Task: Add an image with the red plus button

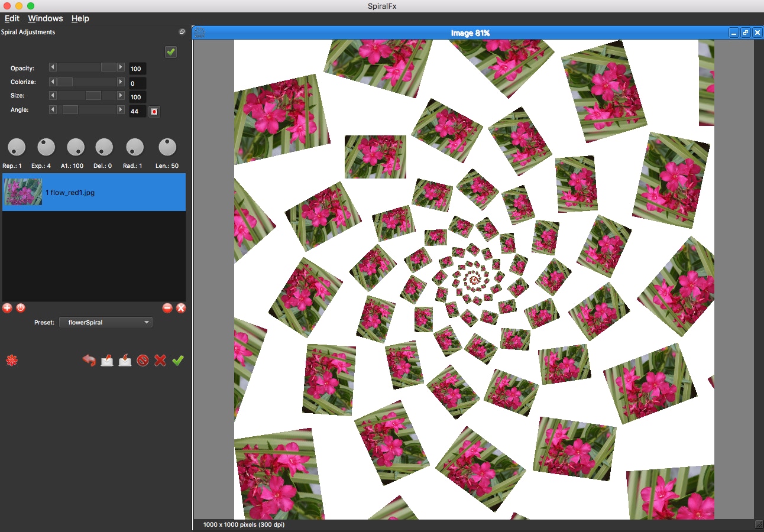Action: pos(7,308)
